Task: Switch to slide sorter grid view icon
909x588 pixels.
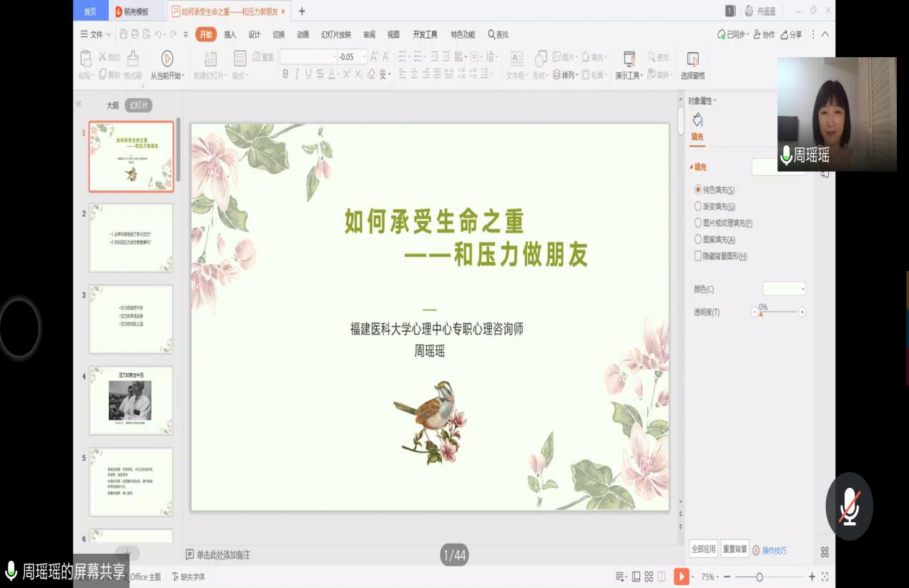Action: (x=649, y=577)
